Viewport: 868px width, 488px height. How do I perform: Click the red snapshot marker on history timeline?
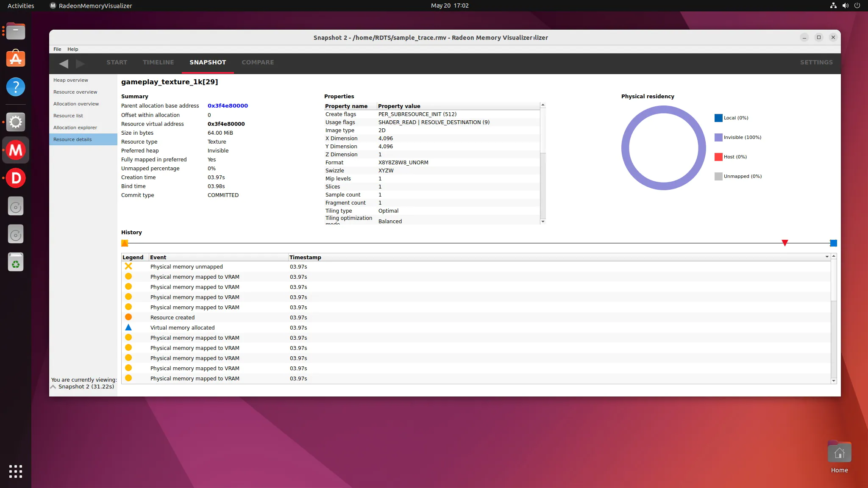pos(785,243)
